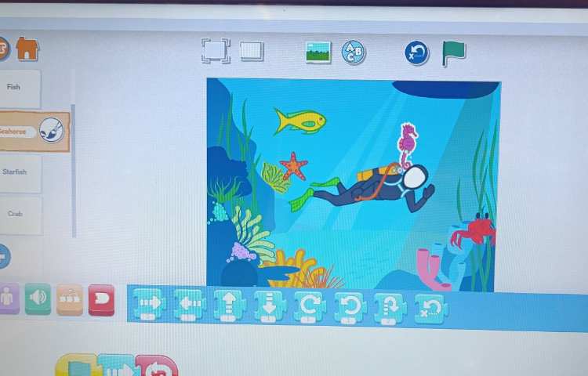The image size is (588, 376).
Task: Click the reset characters button
Action: [x=417, y=52]
